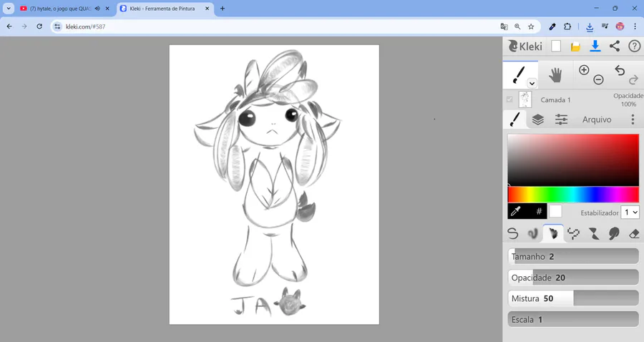Click the Mistura 50 slider
This screenshot has width=644, height=342.
573,298
